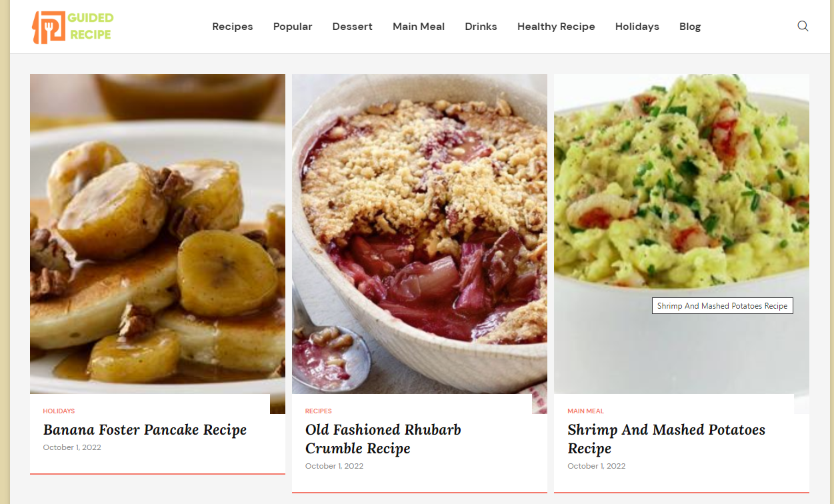The width and height of the screenshot is (834, 504).
Task: Open the search magnifier icon
Action: 803,26
